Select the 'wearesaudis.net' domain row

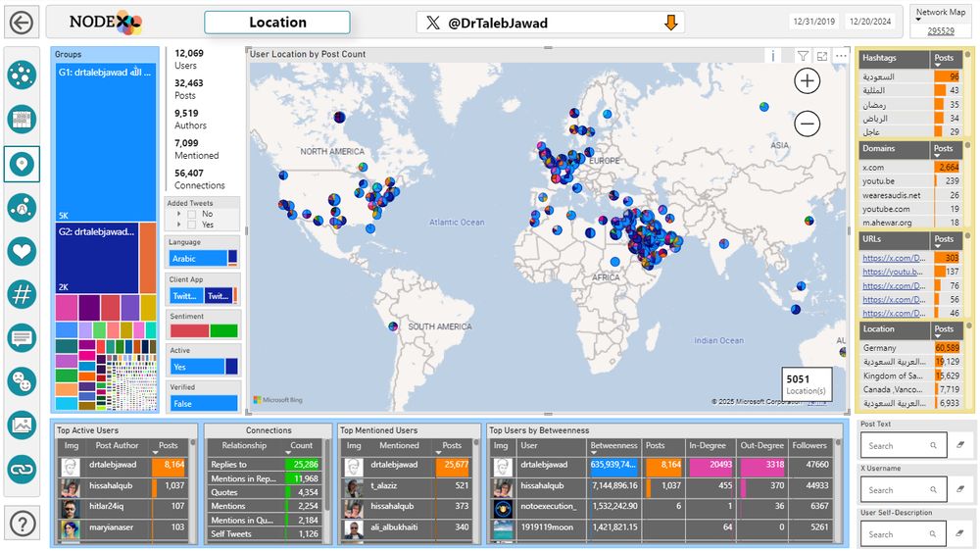coord(910,195)
